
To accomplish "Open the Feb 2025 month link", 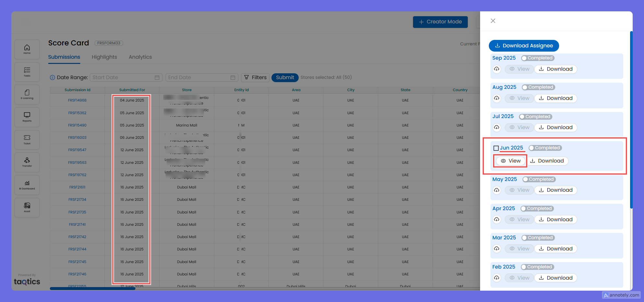I will pyautogui.click(x=504, y=267).
